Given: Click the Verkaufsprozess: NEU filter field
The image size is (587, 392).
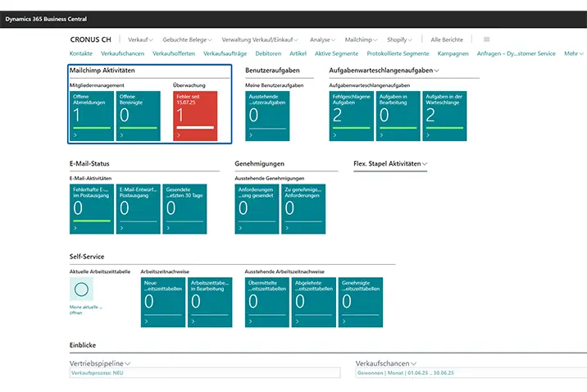Looking at the screenshot, I should tap(205, 373).
